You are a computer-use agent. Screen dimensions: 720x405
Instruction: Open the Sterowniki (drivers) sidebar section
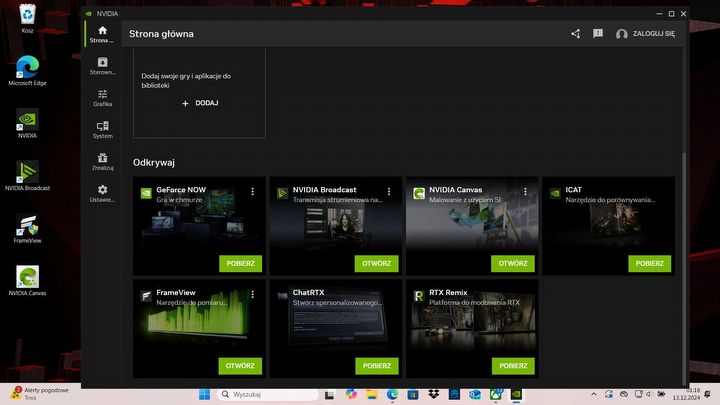click(x=102, y=66)
